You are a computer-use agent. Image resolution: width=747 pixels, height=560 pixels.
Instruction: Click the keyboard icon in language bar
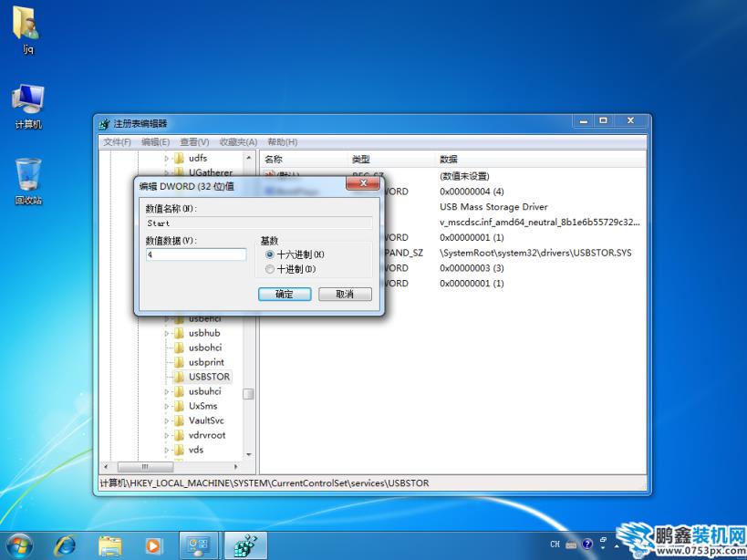point(572,544)
